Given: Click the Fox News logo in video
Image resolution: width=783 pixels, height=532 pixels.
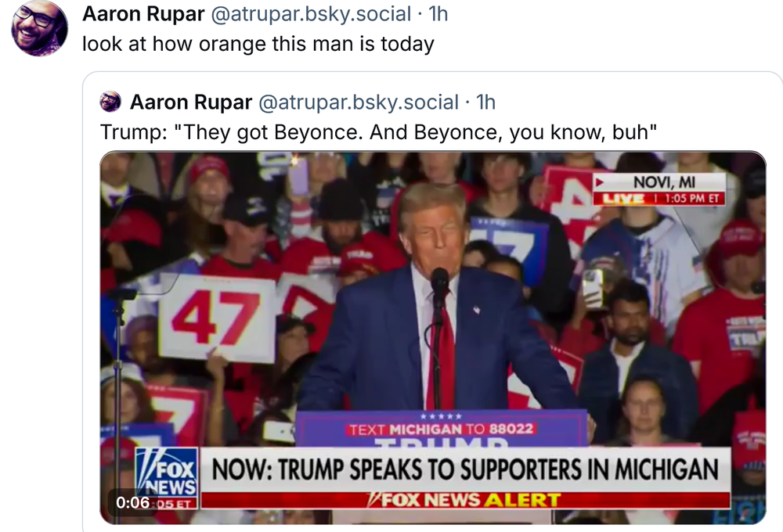Looking at the screenshot, I should (166, 471).
